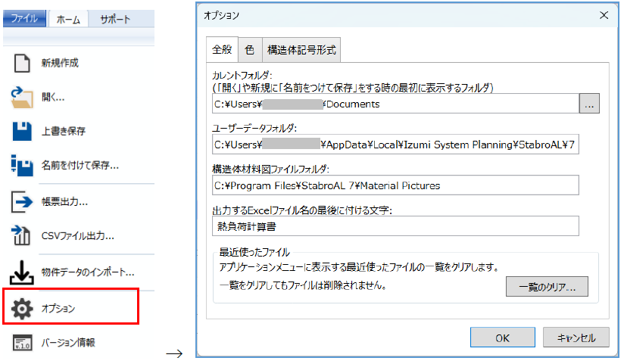Switch to the ホーム ribbon tab
The width and height of the screenshot is (624, 364).
coord(69,20)
